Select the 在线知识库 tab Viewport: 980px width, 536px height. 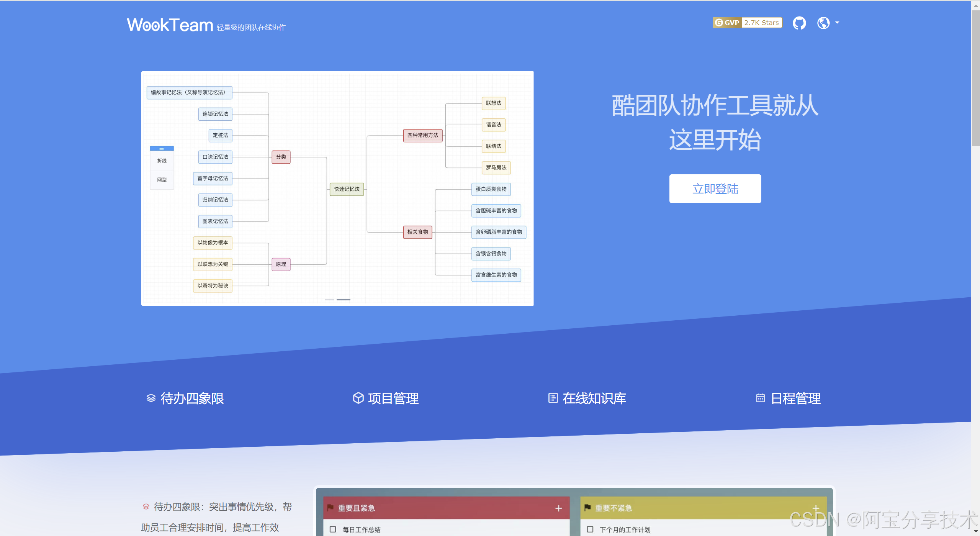pos(587,398)
